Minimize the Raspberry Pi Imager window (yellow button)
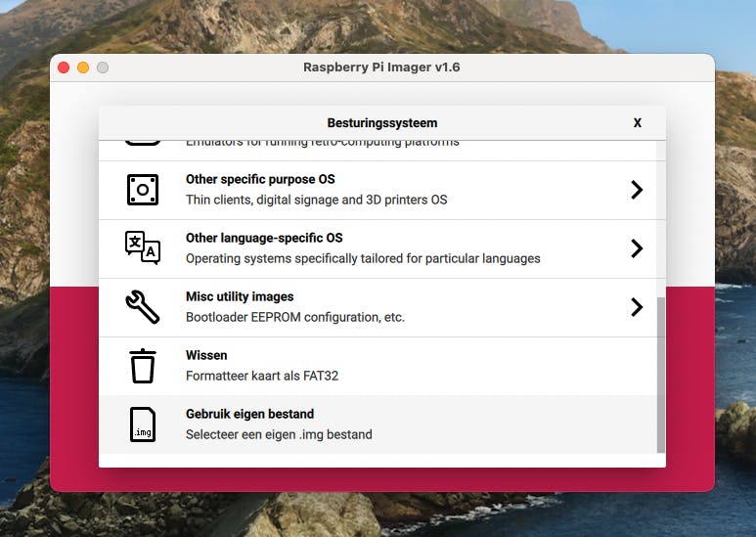This screenshot has height=537, width=756. (83, 67)
